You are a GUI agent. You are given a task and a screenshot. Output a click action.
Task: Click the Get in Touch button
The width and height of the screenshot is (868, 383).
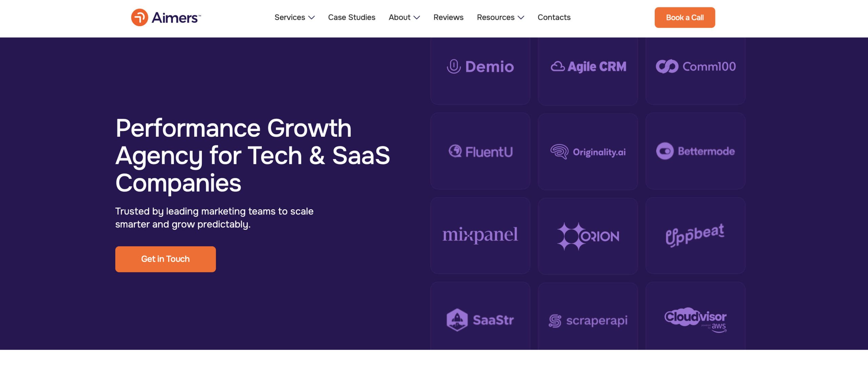coord(165,259)
